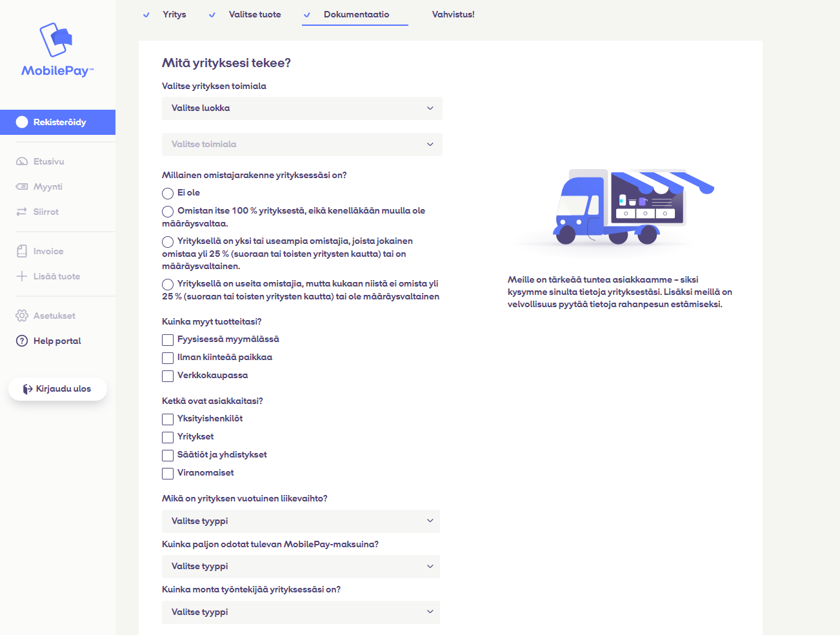Image resolution: width=840 pixels, height=635 pixels.
Task: Expand the 'Valitse toimiala' dropdown
Action: [301, 144]
